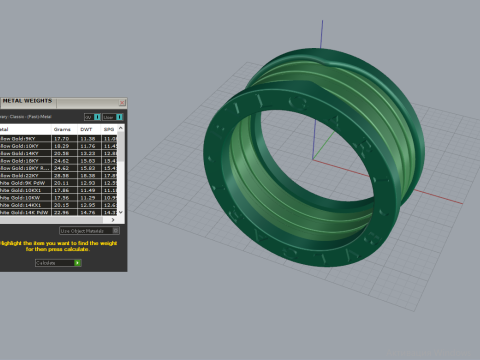Click the 20.11 grams cell for White Gold:9K PdW

pos(64,183)
